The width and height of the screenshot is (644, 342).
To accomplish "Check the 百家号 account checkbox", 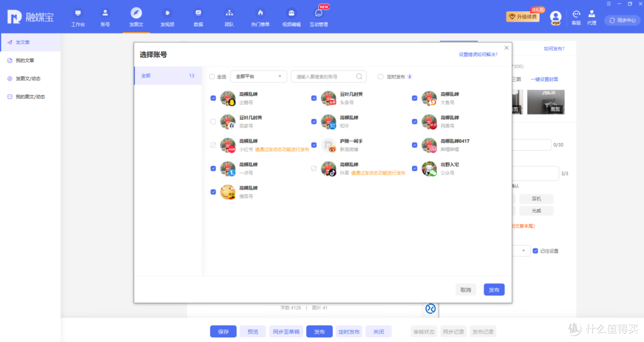I will (x=213, y=122).
